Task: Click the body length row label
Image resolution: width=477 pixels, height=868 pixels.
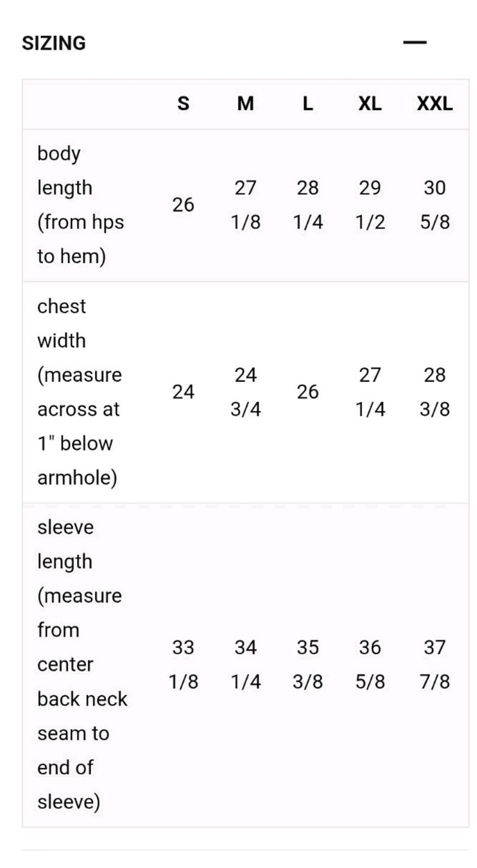Action: point(81,205)
